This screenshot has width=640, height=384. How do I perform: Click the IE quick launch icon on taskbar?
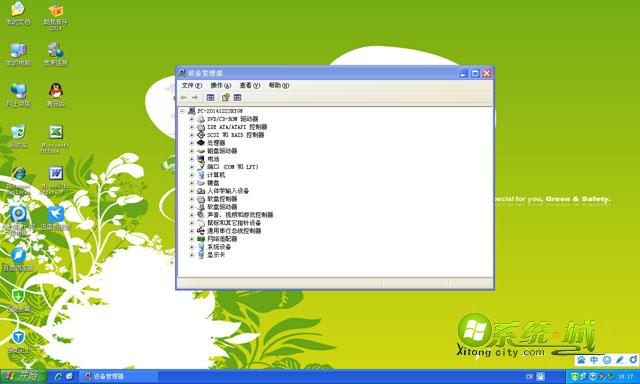coord(58,376)
